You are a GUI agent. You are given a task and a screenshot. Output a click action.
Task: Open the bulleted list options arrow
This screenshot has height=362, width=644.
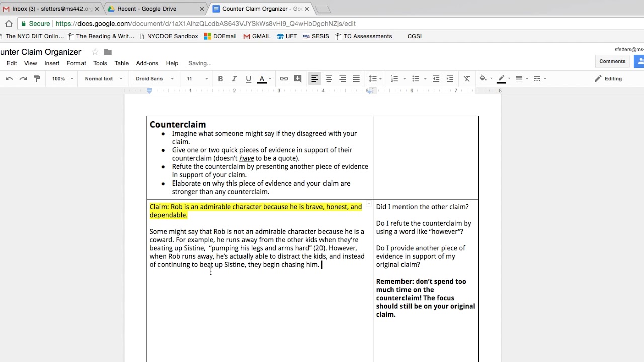[425, 79]
